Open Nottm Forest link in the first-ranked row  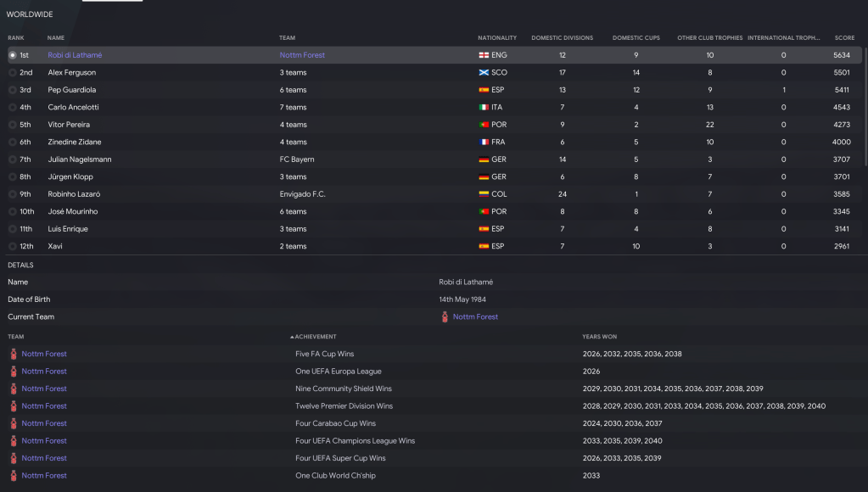[302, 55]
